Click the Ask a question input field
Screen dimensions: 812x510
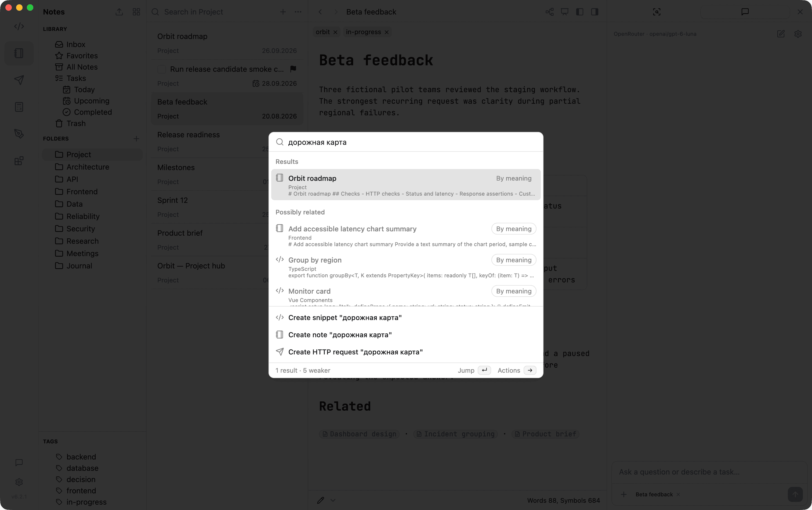point(709,472)
